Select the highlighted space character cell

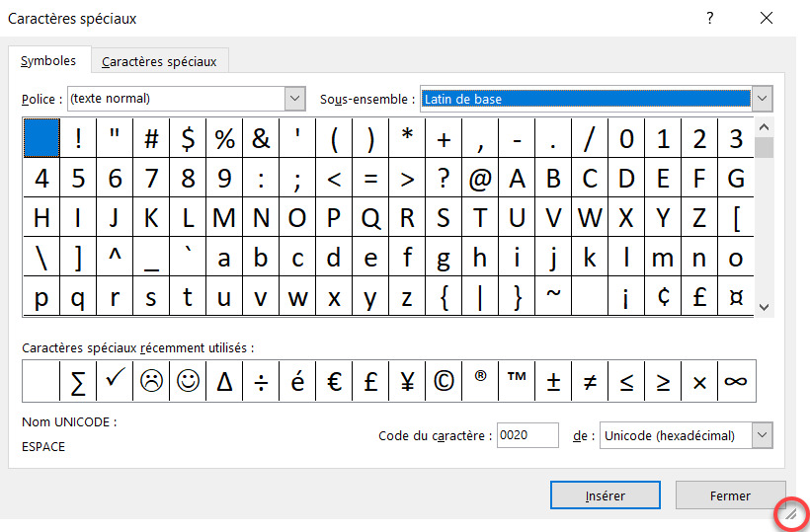(41, 138)
